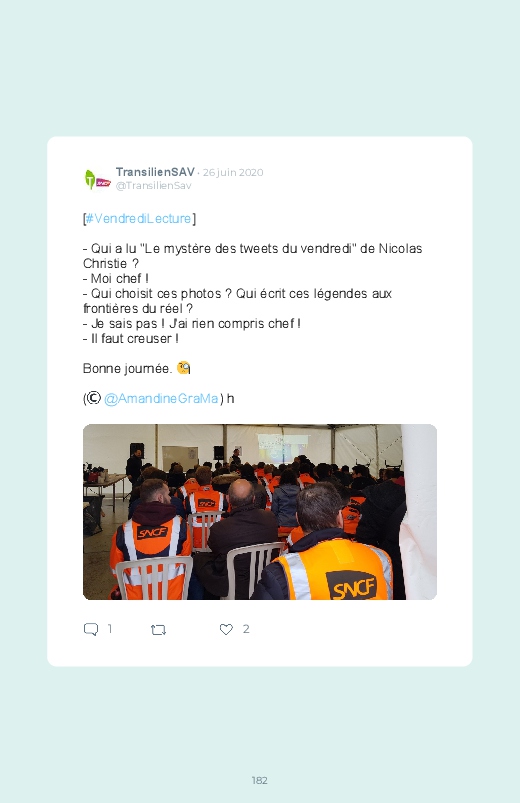The width and height of the screenshot is (520, 803).
Task: Open the 26 juin 2020 timestamp
Action: [x=233, y=173]
